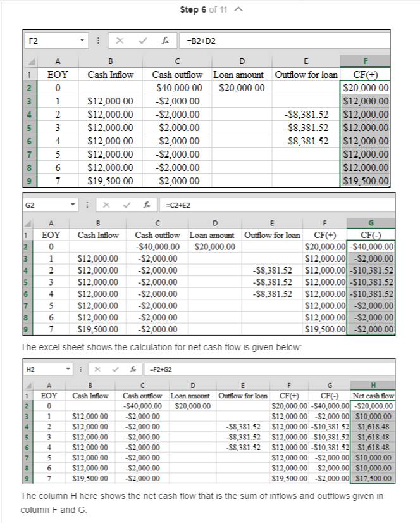Click the three-dot handle beside the H2 name box
Screen dimensions: 420x523
click(x=80, y=369)
